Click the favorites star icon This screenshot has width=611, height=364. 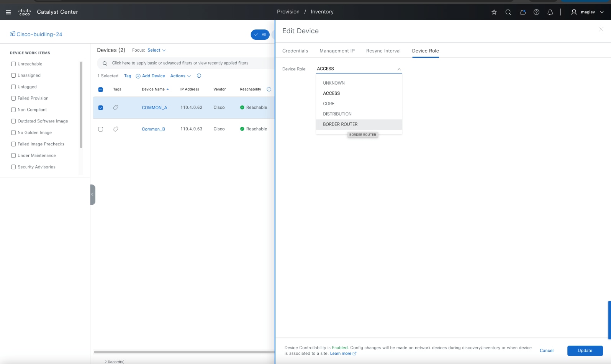[x=494, y=12]
